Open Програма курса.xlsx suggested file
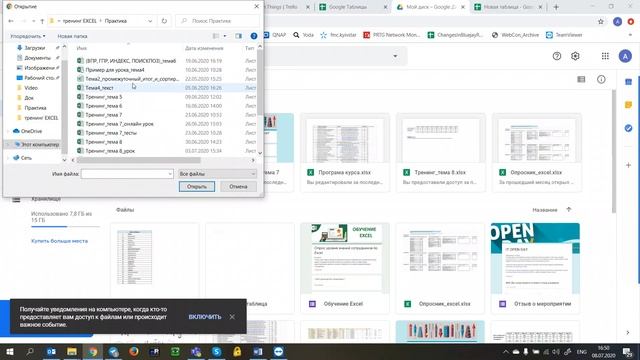The height and width of the screenshot is (360, 640). tap(345, 153)
